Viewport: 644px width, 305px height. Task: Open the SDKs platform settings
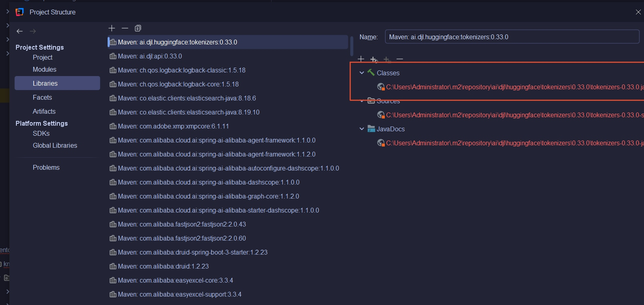[41, 133]
